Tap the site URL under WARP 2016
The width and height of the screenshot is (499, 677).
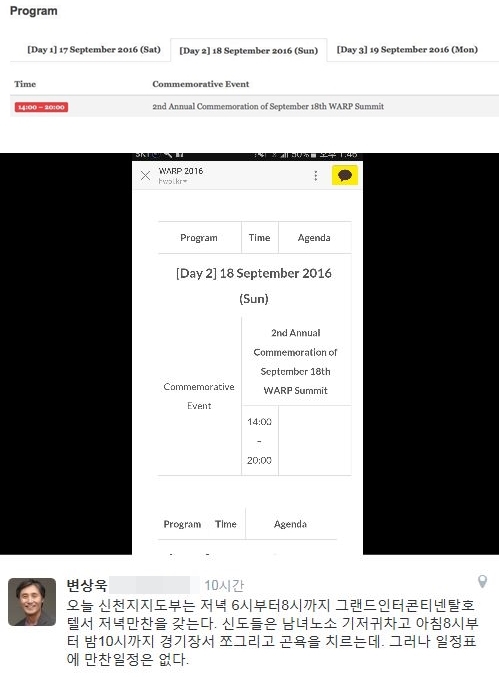point(172,181)
